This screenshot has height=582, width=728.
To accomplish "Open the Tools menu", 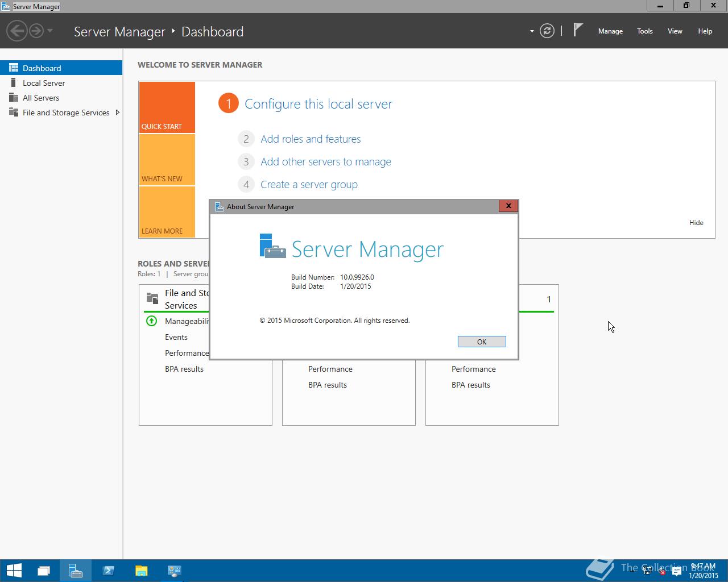I will point(645,31).
